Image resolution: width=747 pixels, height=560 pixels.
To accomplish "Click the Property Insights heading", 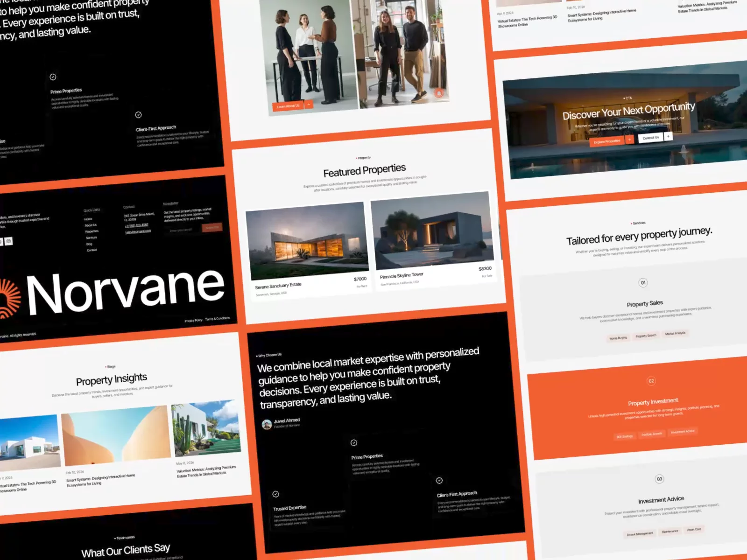I will pos(112,379).
